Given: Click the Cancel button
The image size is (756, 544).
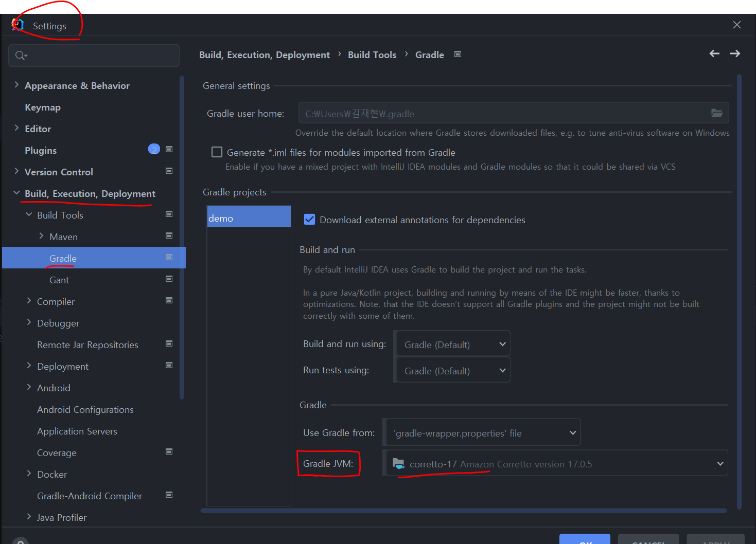Looking at the screenshot, I should pyautogui.click(x=648, y=539).
